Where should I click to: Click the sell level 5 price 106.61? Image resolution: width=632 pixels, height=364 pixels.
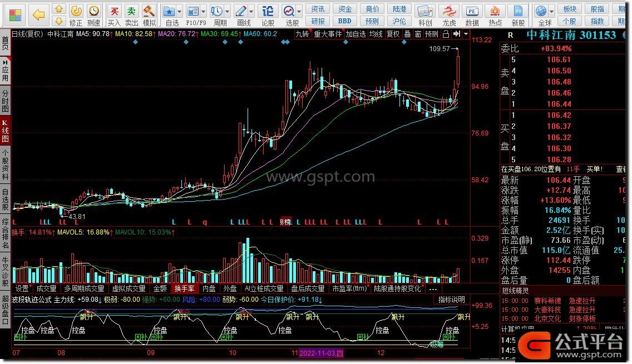coord(559,59)
